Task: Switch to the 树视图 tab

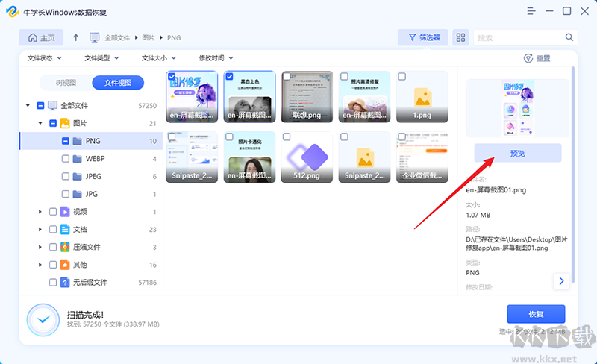Action: coord(66,83)
